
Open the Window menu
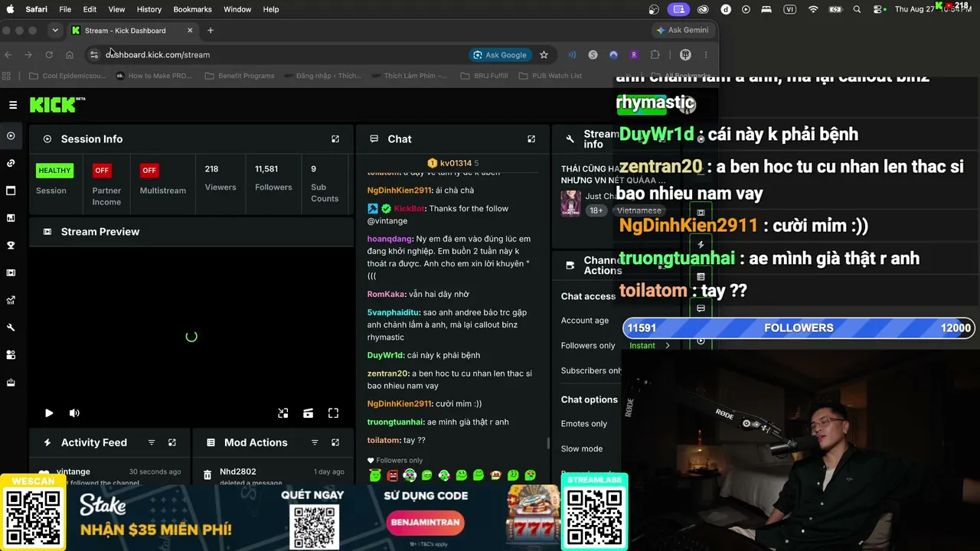[x=237, y=9]
